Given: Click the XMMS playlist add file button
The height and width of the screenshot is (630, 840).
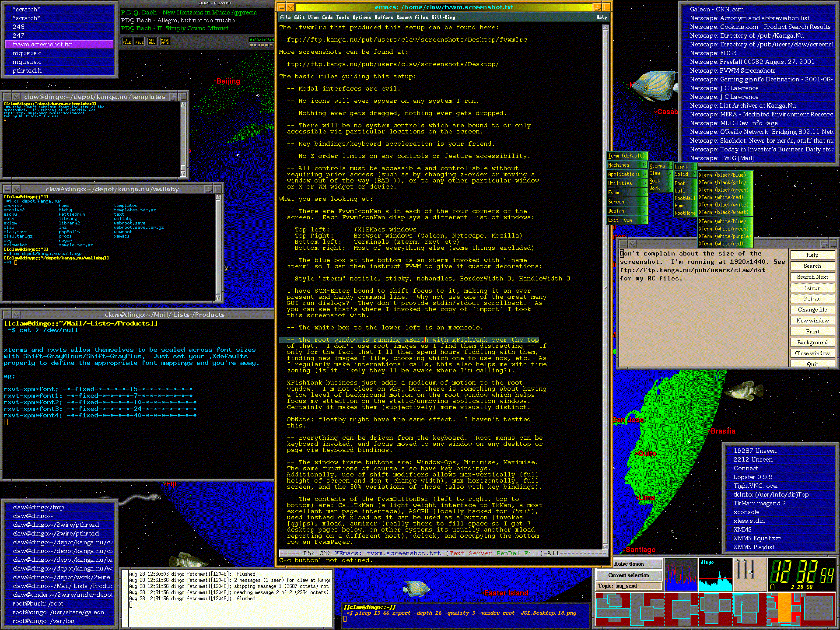Looking at the screenshot, I should pyautogui.click(x=126, y=42).
